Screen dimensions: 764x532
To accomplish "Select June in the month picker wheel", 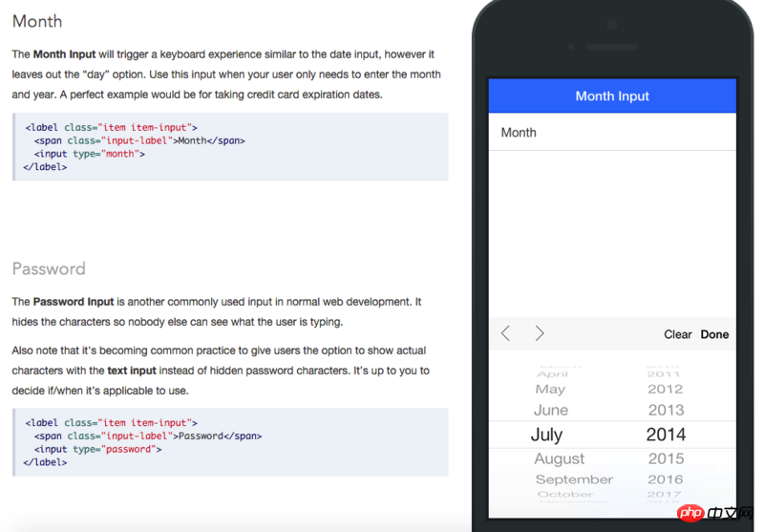I will click(x=551, y=410).
